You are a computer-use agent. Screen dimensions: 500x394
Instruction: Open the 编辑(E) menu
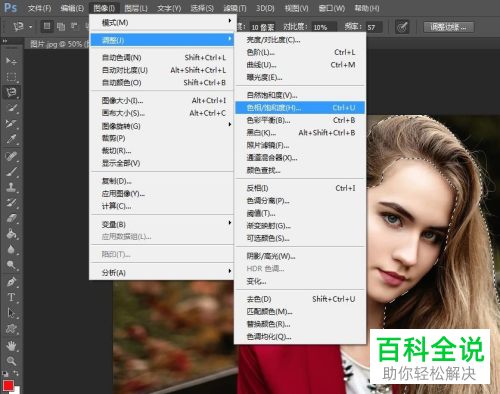(72, 8)
